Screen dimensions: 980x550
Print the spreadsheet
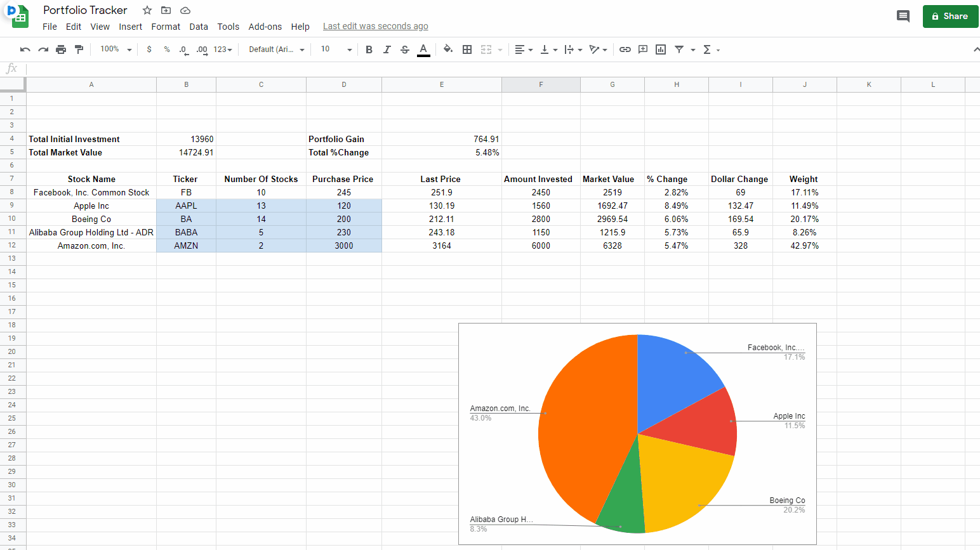(x=61, y=49)
